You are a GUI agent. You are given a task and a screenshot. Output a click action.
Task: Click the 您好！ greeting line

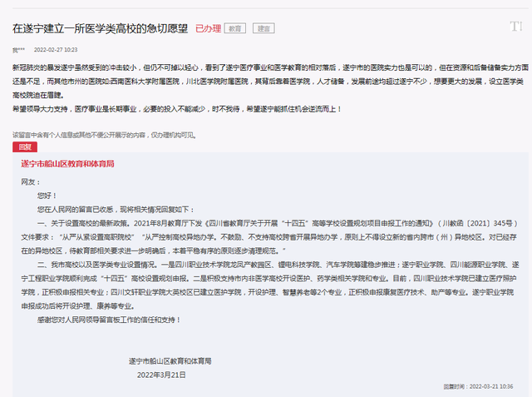[x=47, y=196]
